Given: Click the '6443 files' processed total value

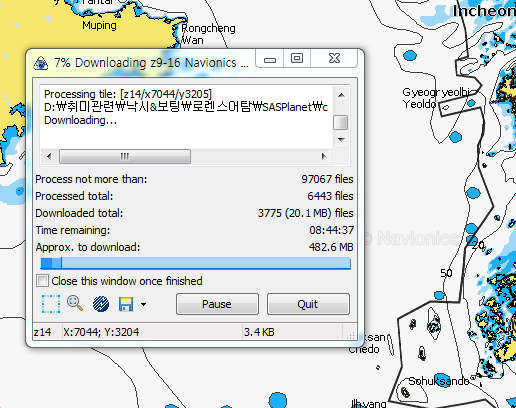Looking at the screenshot, I should pyautogui.click(x=330, y=196).
